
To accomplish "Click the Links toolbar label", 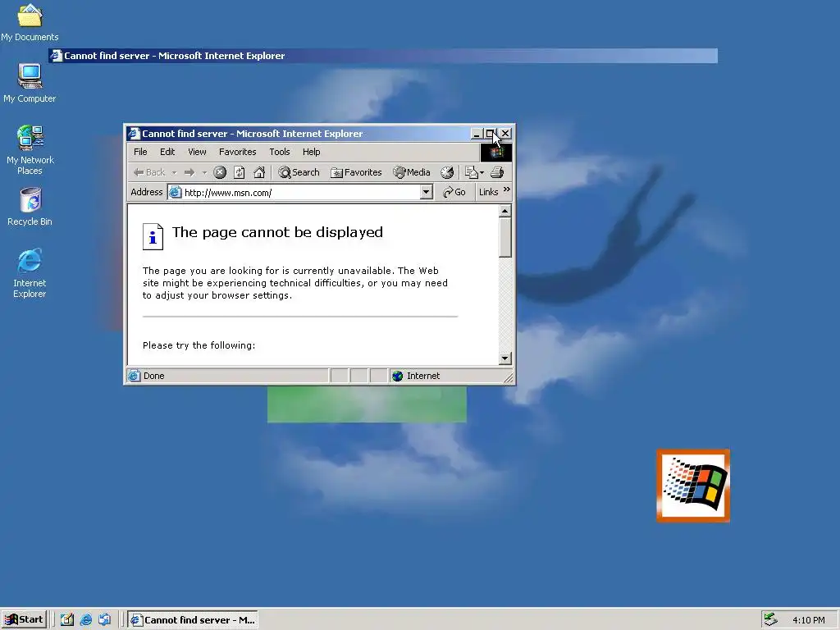I will click(488, 192).
